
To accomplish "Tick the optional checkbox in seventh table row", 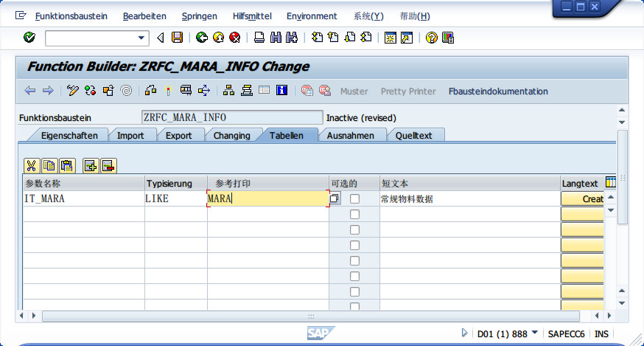I will [x=354, y=291].
